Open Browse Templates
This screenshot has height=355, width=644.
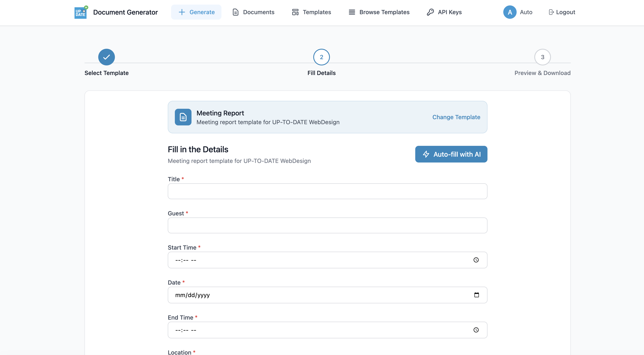379,12
